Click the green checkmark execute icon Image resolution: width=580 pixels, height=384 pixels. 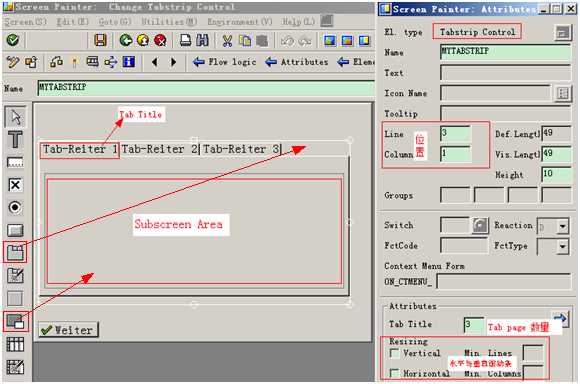click(x=13, y=40)
